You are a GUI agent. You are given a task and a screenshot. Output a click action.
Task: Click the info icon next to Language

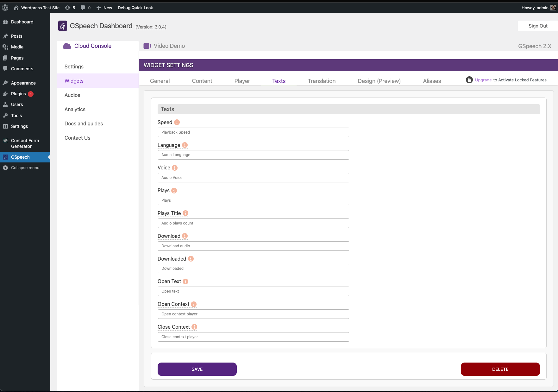[x=185, y=145]
